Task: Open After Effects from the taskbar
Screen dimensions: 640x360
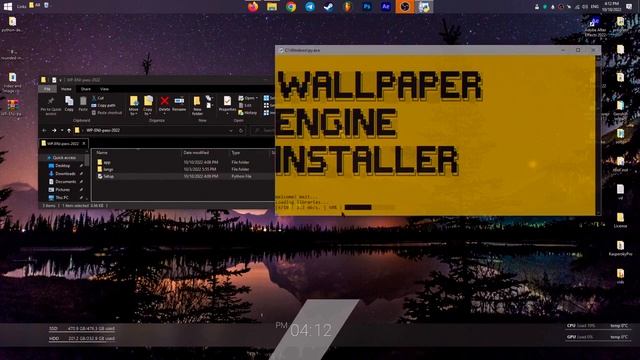Action: [x=386, y=7]
